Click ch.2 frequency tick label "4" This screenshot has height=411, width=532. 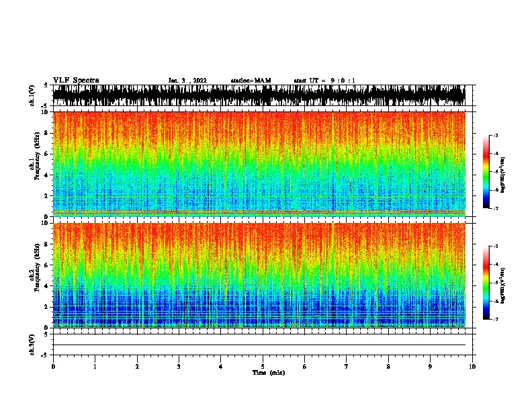(x=47, y=286)
